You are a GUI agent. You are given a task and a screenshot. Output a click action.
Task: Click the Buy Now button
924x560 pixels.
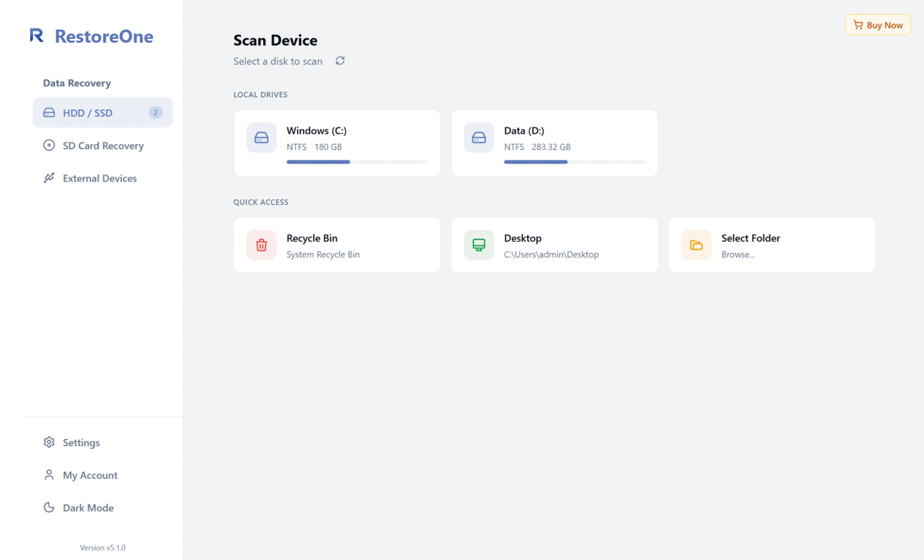pos(878,25)
